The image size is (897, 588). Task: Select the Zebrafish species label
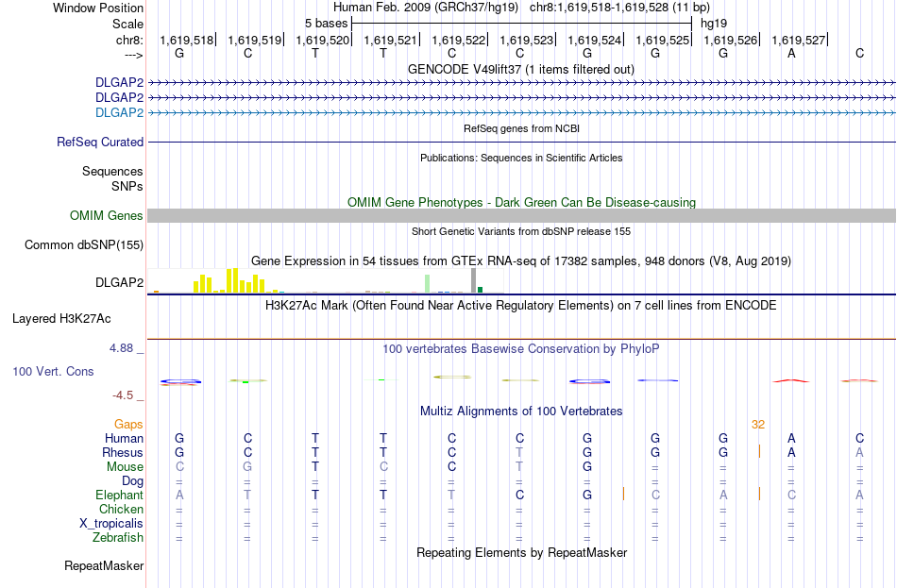[x=118, y=538]
